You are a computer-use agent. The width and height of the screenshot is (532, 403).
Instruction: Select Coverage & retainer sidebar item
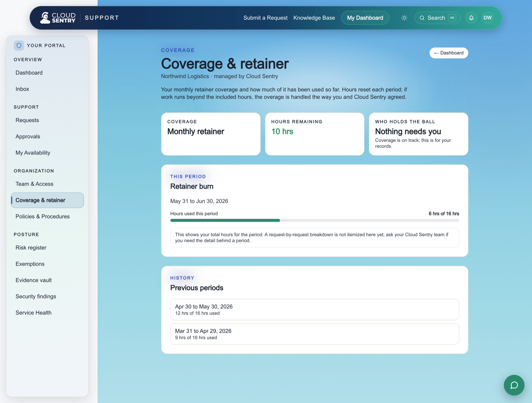pos(47,200)
